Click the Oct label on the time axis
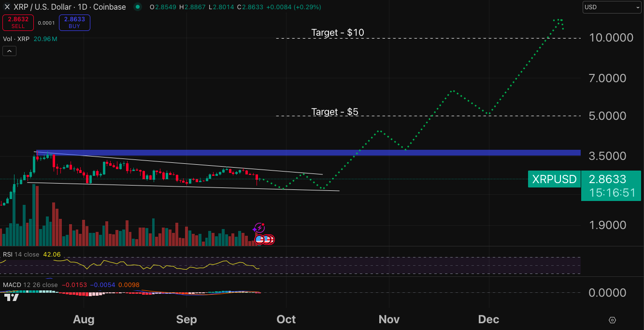The height and width of the screenshot is (330, 644). coord(286,319)
